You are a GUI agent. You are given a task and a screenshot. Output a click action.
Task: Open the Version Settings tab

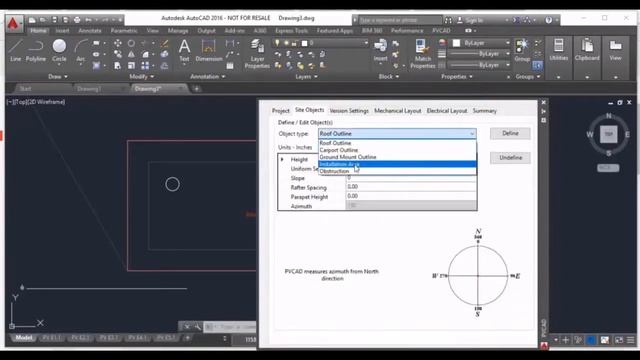click(x=349, y=111)
